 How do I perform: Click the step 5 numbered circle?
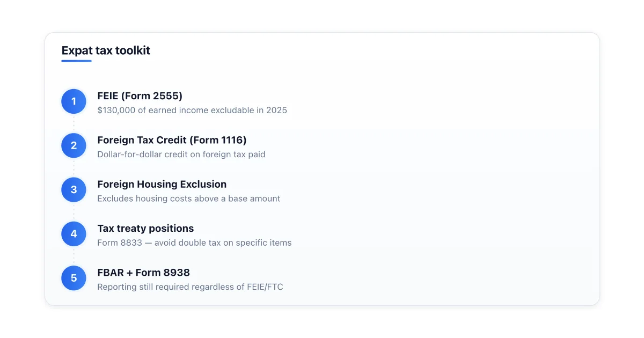[74, 278]
